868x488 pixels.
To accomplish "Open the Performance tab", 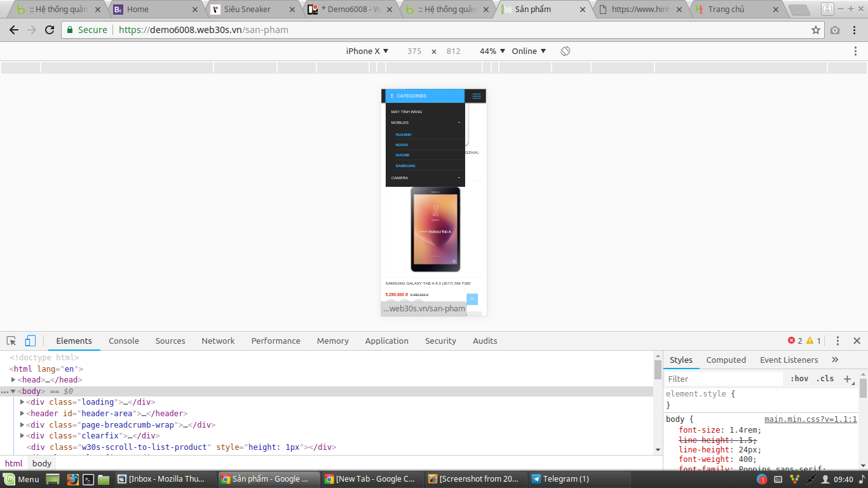I will coord(276,341).
